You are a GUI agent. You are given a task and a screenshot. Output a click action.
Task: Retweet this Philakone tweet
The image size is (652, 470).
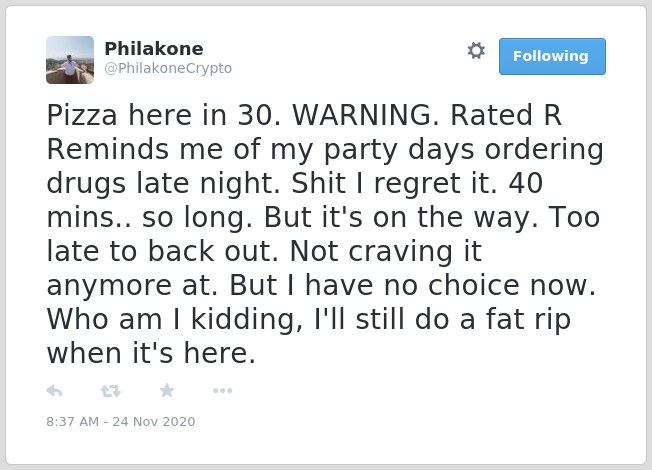(111, 391)
